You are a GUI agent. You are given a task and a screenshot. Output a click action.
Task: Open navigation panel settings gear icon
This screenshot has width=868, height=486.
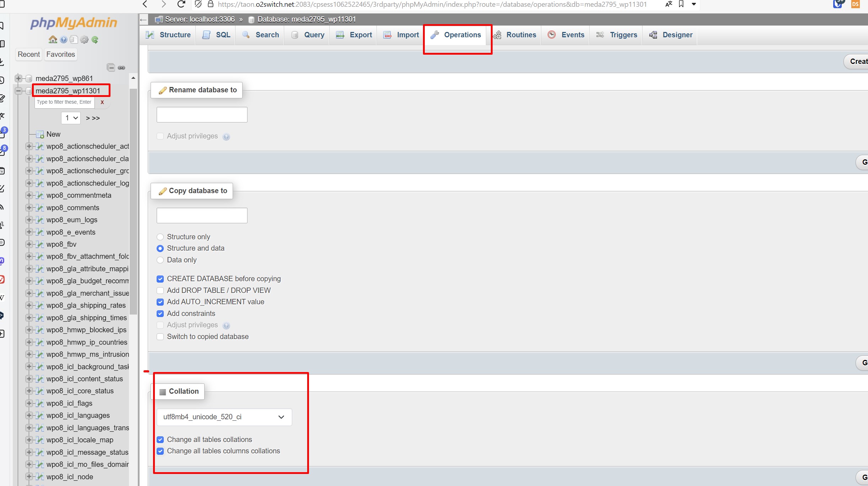(x=84, y=39)
